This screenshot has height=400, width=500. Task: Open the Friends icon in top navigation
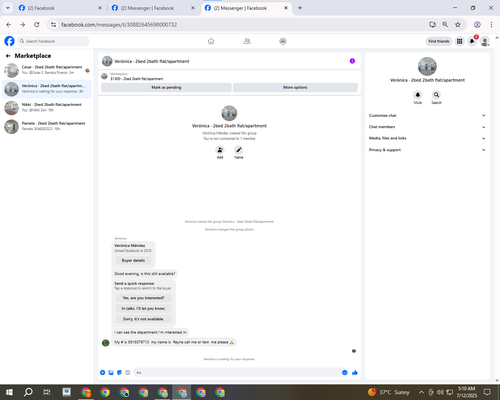[x=247, y=41]
